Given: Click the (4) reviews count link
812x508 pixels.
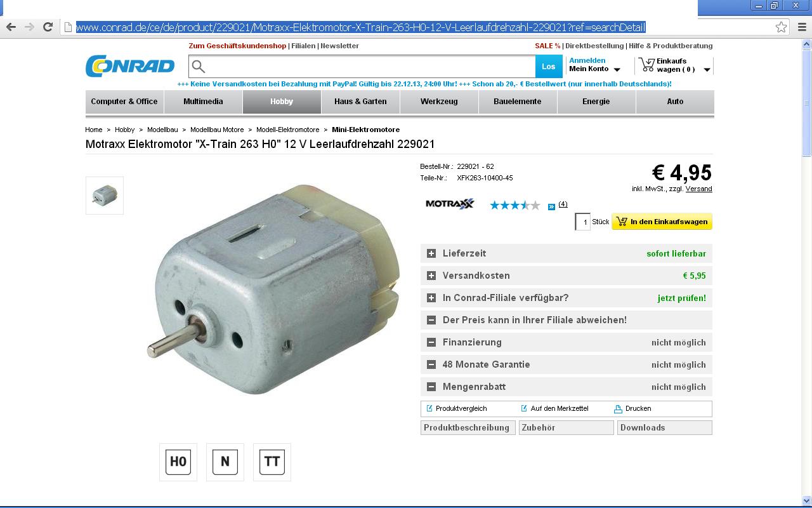Looking at the screenshot, I should (x=563, y=204).
